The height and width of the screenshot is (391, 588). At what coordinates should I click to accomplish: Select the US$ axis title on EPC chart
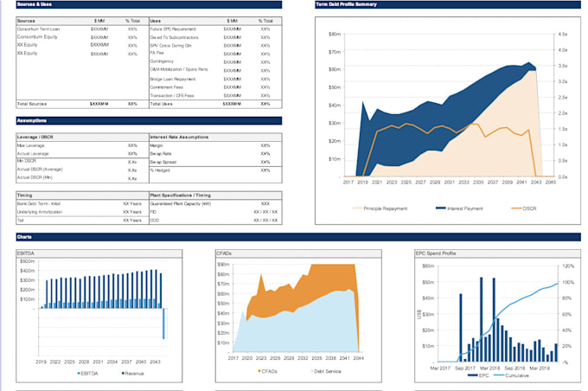point(419,315)
